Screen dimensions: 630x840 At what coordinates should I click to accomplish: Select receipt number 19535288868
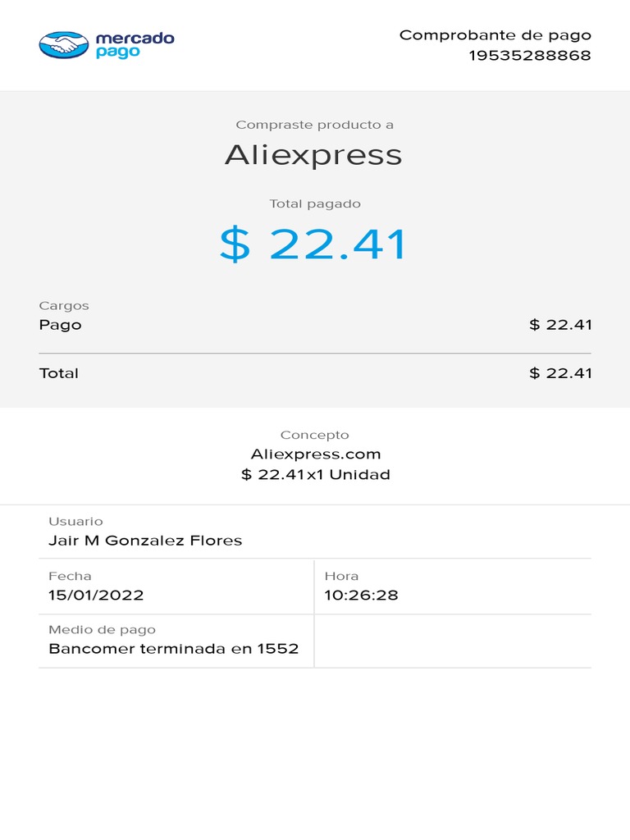point(529,56)
